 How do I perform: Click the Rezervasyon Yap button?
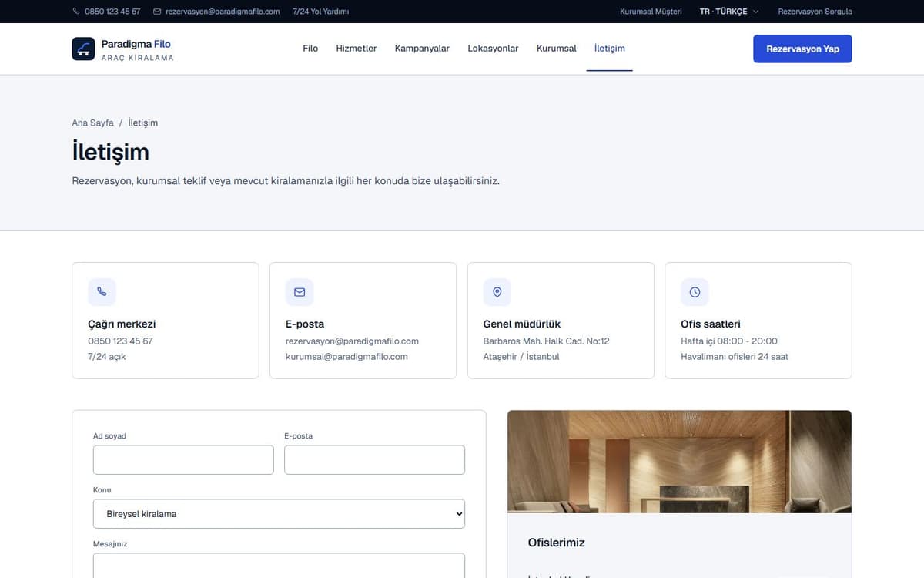[x=802, y=49]
